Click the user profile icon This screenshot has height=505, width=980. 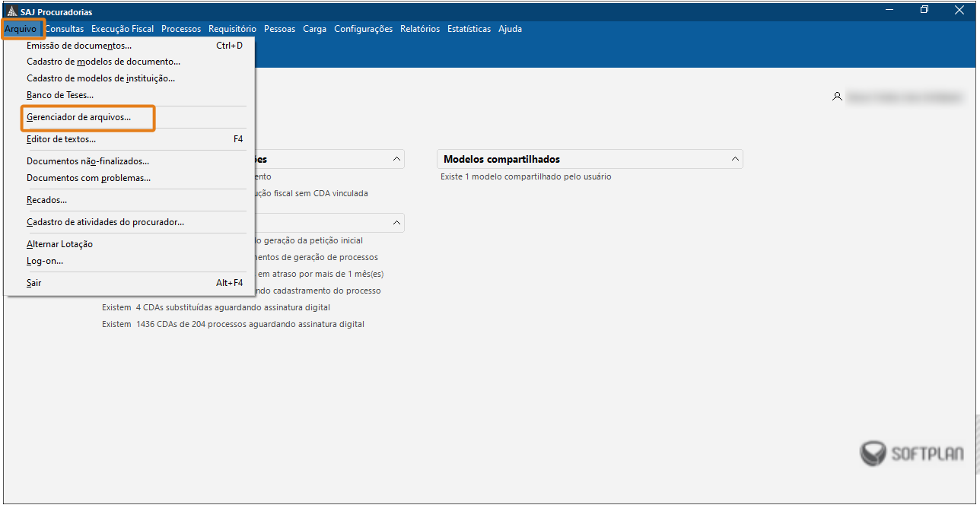tap(837, 97)
